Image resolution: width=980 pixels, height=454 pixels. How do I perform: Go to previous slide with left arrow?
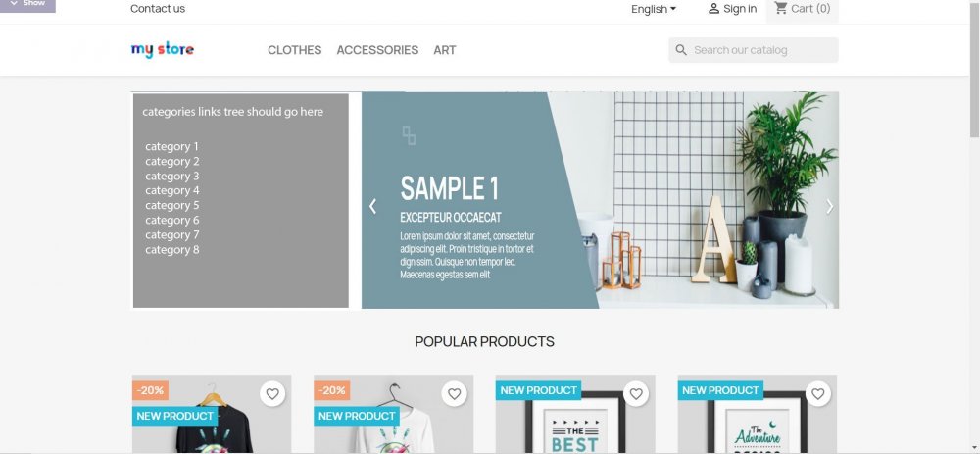tap(372, 206)
